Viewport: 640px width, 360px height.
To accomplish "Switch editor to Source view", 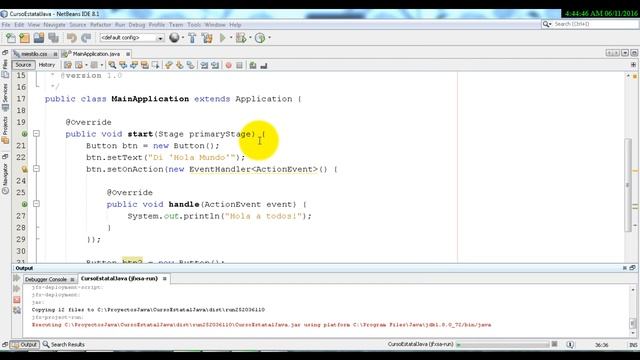I will click(23, 65).
